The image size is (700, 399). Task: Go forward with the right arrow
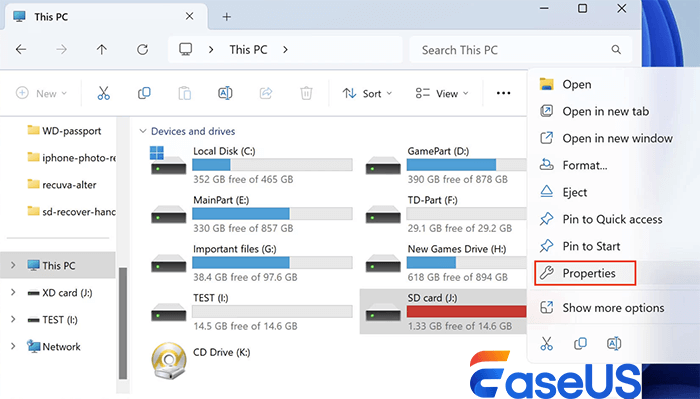[x=62, y=50]
